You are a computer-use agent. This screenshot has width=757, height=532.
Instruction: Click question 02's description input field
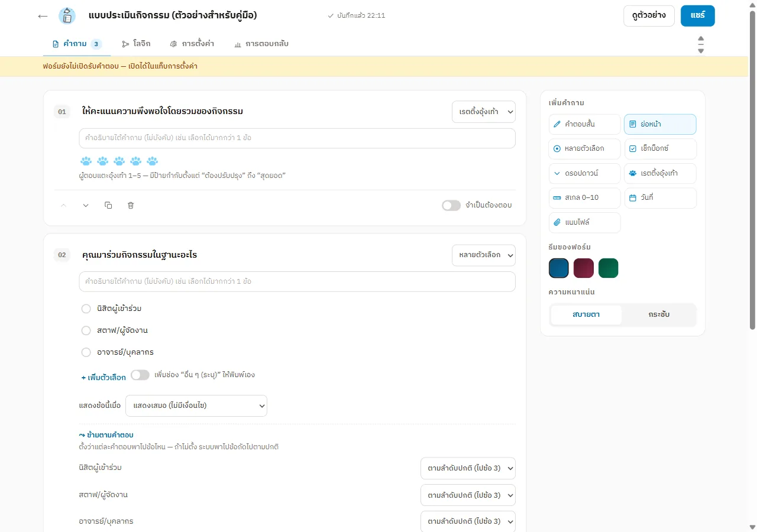[x=297, y=281]
